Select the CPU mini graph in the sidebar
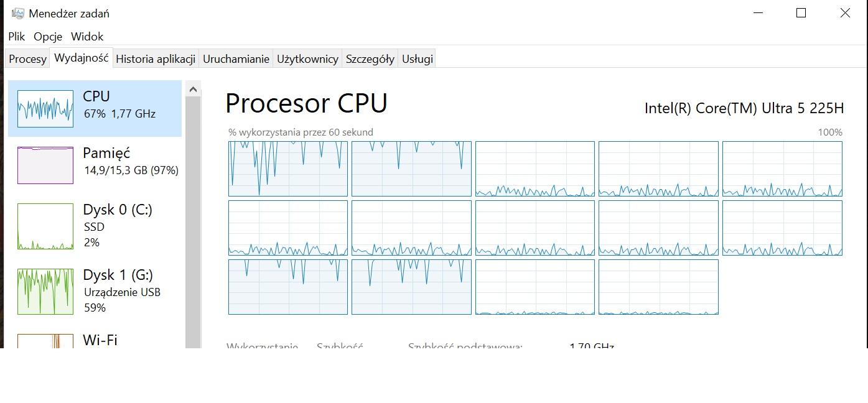 click(x=45, y=108)
